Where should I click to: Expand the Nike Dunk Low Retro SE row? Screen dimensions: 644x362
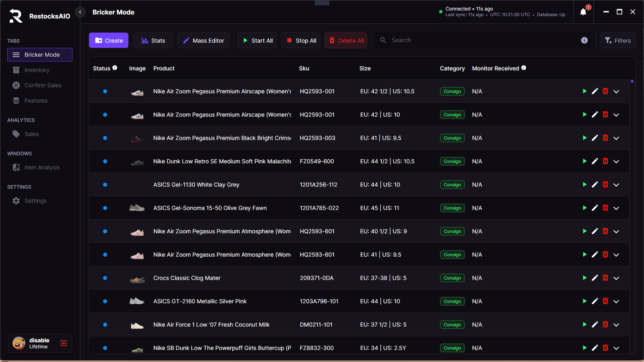pos(616,161)
